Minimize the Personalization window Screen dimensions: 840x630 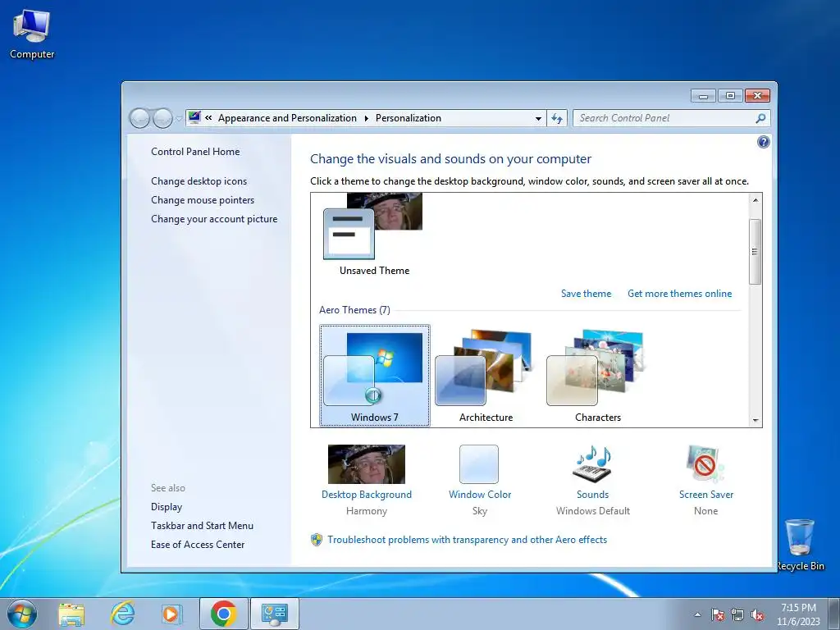tap(703, 96)
